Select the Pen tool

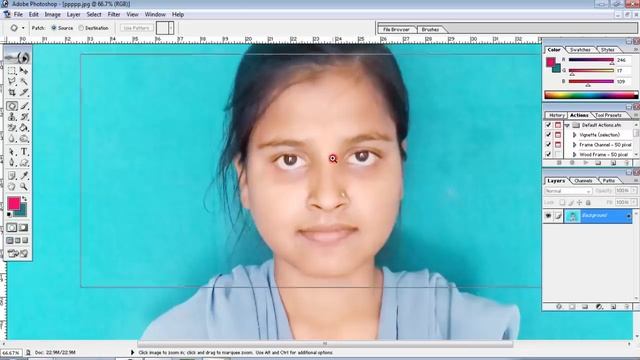click(x=12, y=163)
